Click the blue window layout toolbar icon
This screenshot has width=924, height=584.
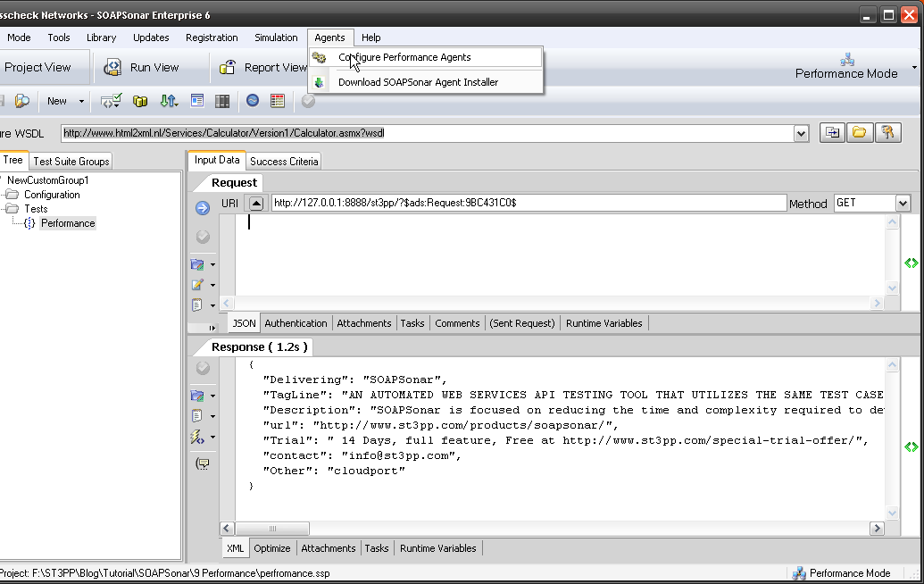pyautogui.click(x=196, y=101)
